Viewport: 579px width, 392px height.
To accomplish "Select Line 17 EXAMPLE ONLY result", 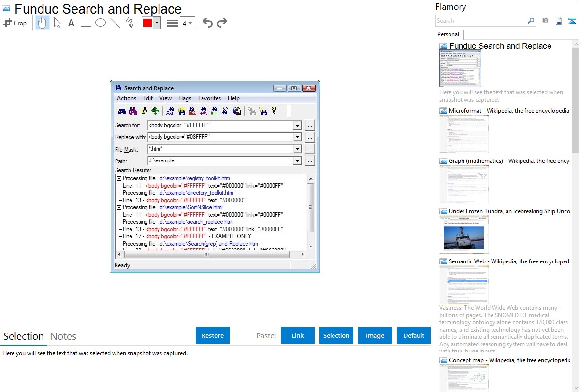I will [187, 236].
